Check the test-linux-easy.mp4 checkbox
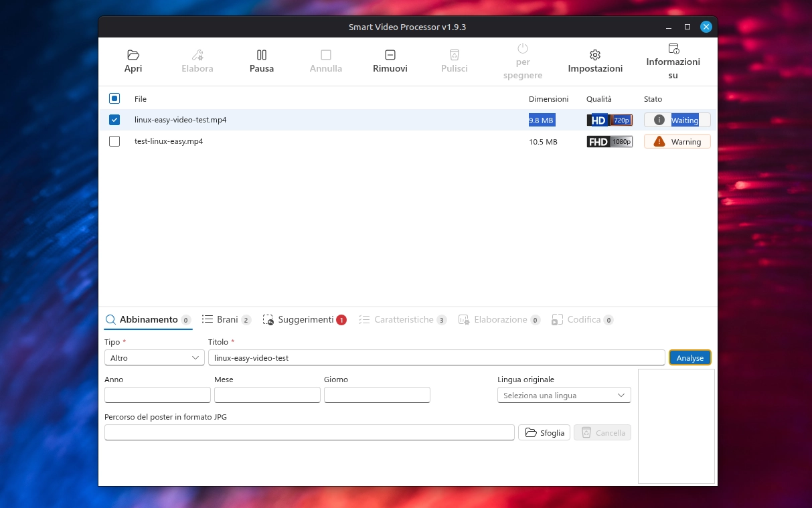This screenshot has height=508, width=812. point(114,141)
